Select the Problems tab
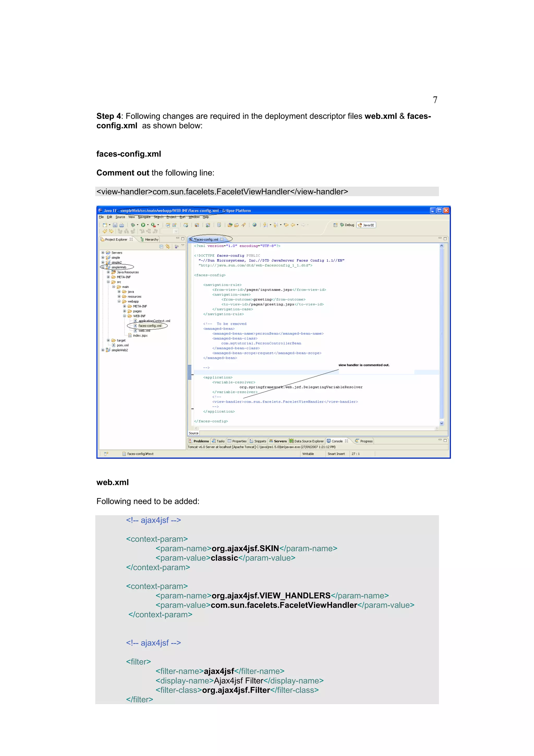This screenshot has height=756, width=534. tap(199, 441)
